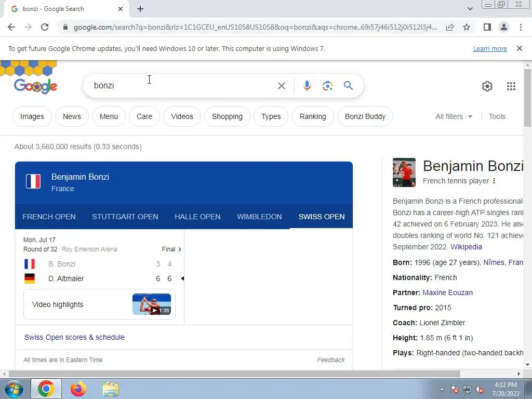Reload the current page
Screen dimensions: 532x399
[x=45, y=27]
